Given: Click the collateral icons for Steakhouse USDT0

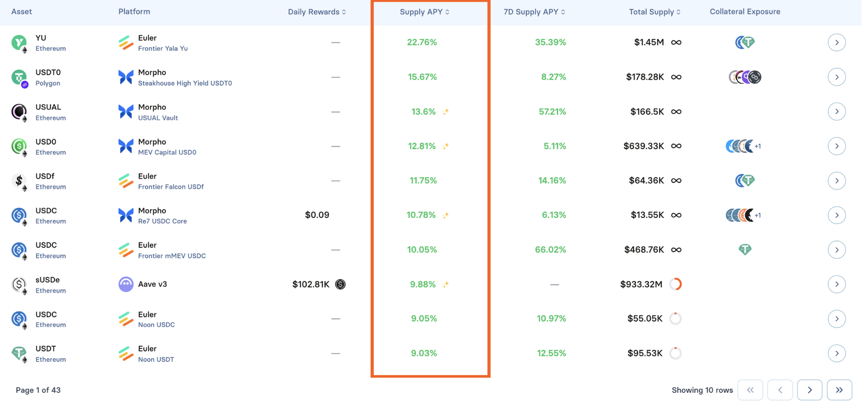Looking at the screenshot, I should [745, 77].
